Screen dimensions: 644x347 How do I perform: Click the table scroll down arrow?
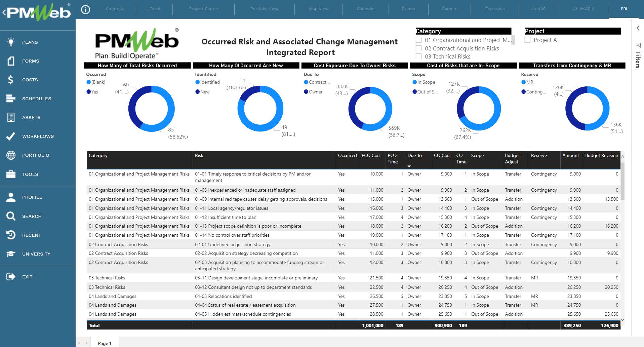[x=622, y=320]
